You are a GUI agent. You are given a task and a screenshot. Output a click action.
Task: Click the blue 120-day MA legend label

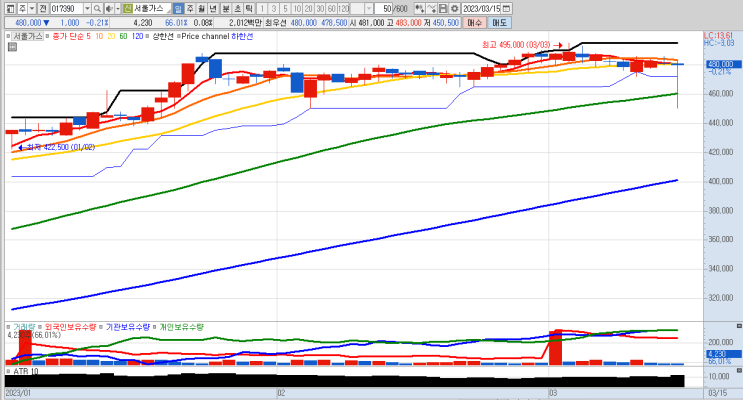click(137, 36)
